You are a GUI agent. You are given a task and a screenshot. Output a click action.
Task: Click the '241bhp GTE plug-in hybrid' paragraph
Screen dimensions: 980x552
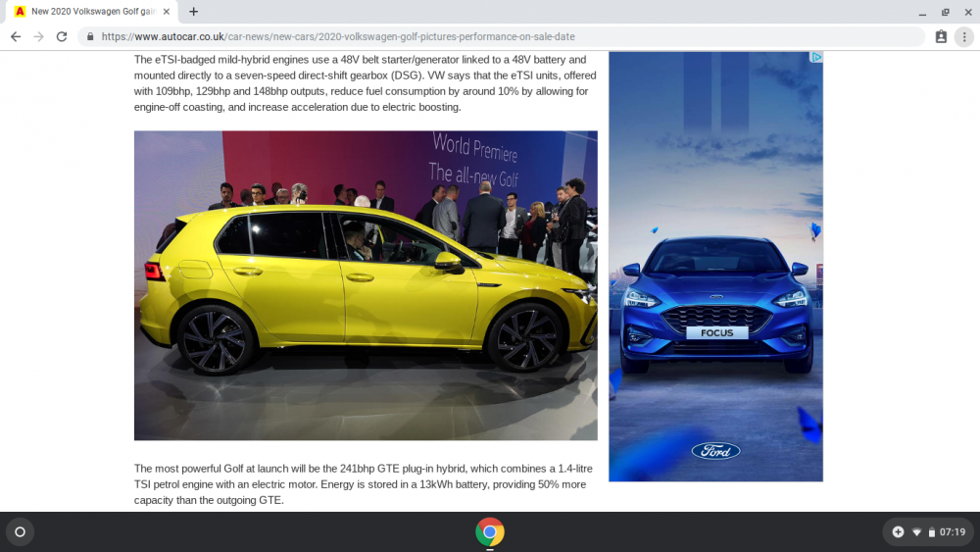coord(364,484)
